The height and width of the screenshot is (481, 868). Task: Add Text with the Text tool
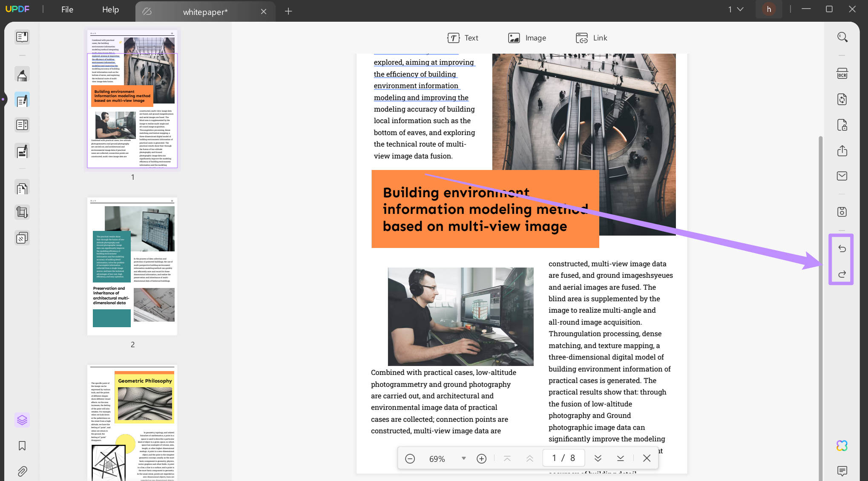(463, 38)
